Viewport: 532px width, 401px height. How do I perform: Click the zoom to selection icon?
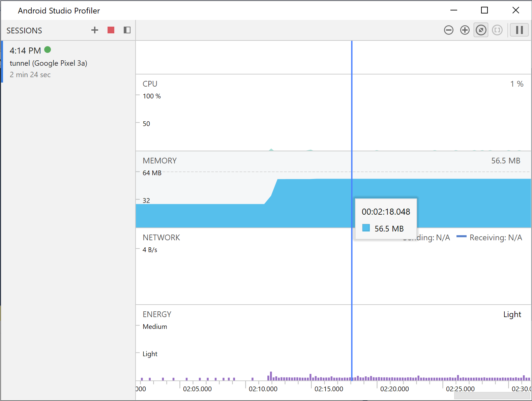tap(497, 30)
